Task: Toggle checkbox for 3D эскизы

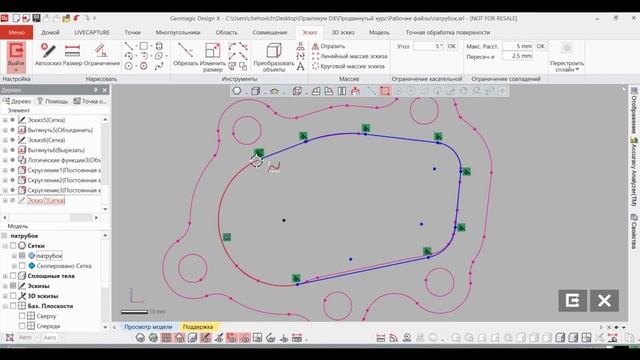Action: pyautogui.click(x=13, y=296)
